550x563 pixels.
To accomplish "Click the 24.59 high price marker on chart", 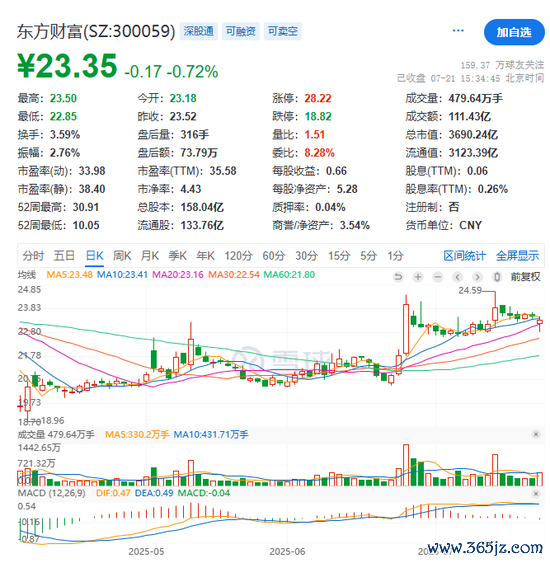I will [470, 290].
